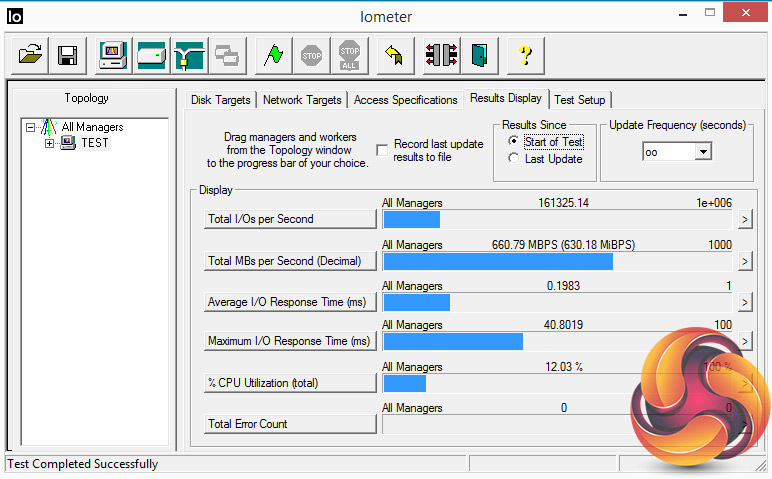Click Maximum I/O Response Time button
Screen dimensions: 772x479
[290, 341]
